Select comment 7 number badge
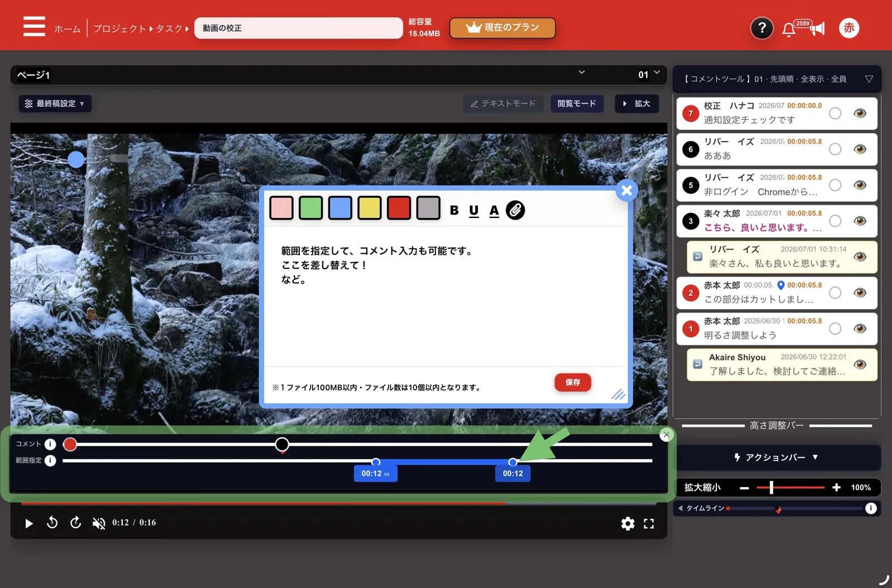 point(691,114)
